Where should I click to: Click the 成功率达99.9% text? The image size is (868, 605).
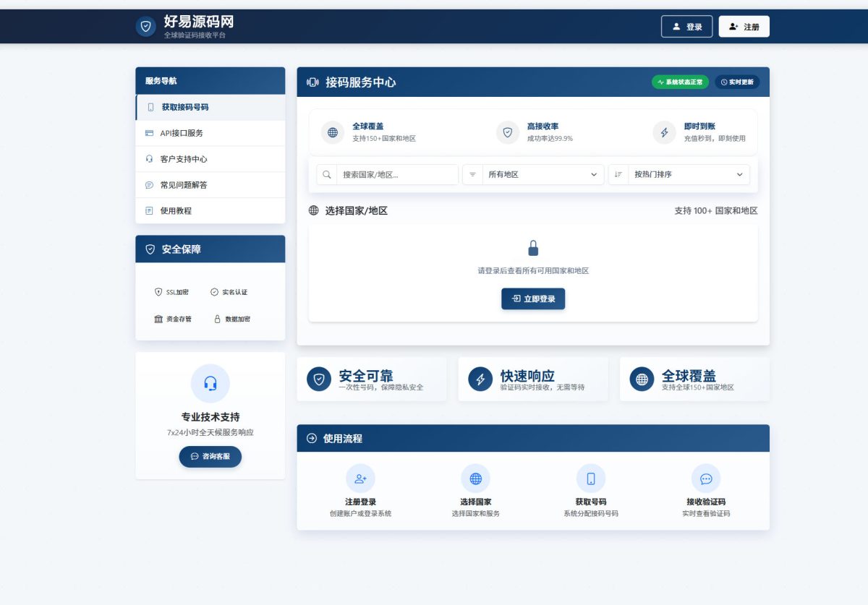[x=550, y=138]
